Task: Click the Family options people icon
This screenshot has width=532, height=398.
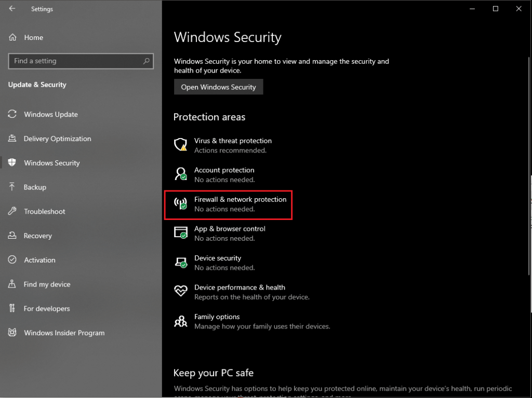Action: pyautogui.click(x=180, y=321)
